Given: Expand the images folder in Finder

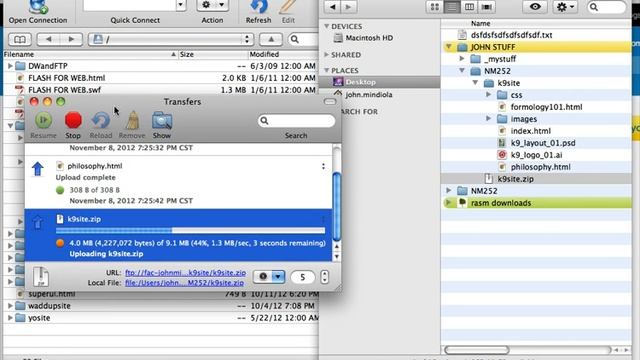Looking at the screenshot, I should coord(489,119).
